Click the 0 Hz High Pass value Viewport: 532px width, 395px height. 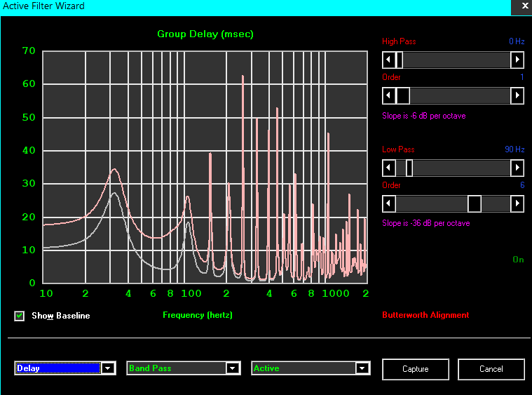517,41
